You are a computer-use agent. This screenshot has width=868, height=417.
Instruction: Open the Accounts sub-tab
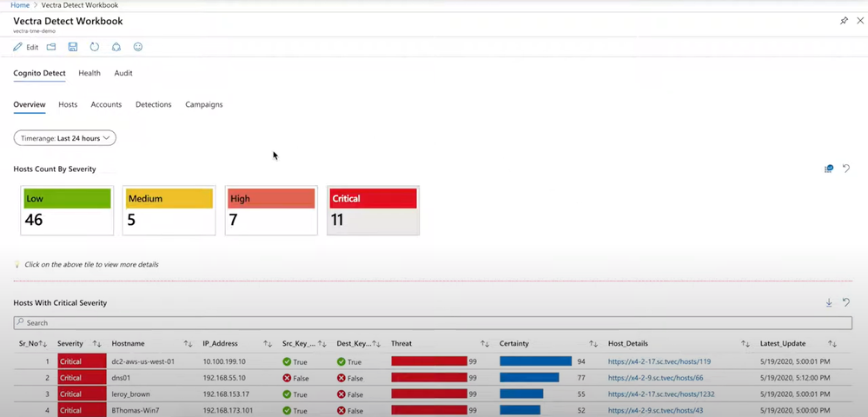pyautogui.click(x=106, y=104)
